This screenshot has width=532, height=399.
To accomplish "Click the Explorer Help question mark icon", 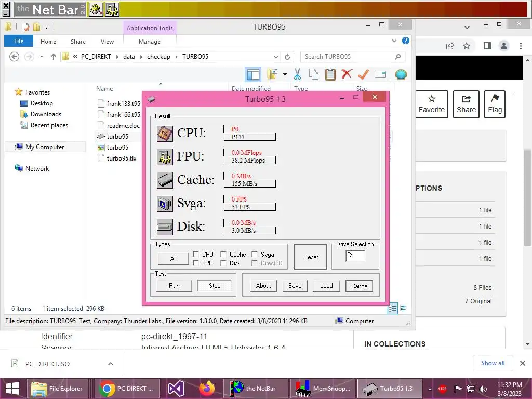I will [x=405, y=41].
